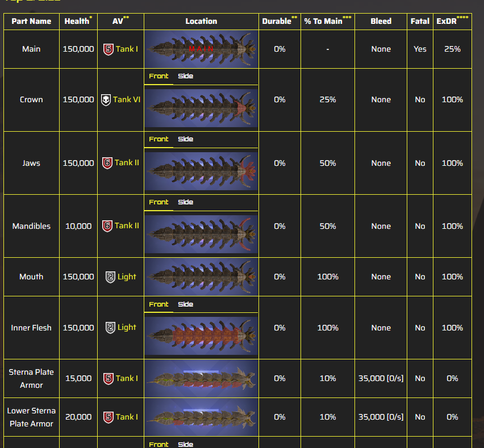
Task: Click the 25% To Main value for Crown
Action: coord(328,100)
